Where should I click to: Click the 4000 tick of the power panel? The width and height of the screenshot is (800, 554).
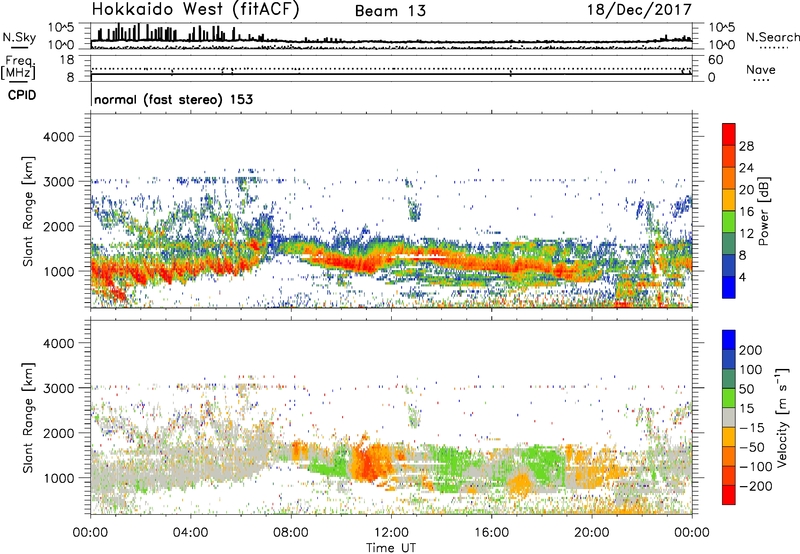click(59, 137)
